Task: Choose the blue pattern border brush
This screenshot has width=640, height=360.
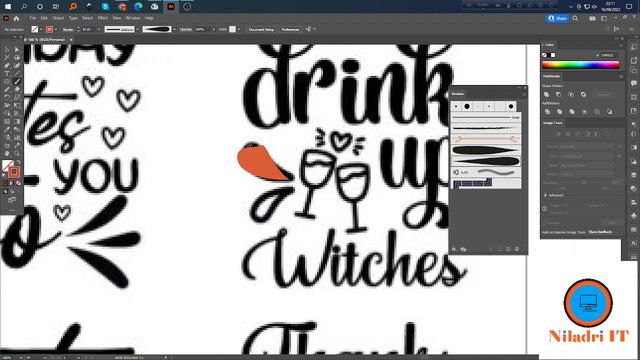Action: [x=486, y=183]
